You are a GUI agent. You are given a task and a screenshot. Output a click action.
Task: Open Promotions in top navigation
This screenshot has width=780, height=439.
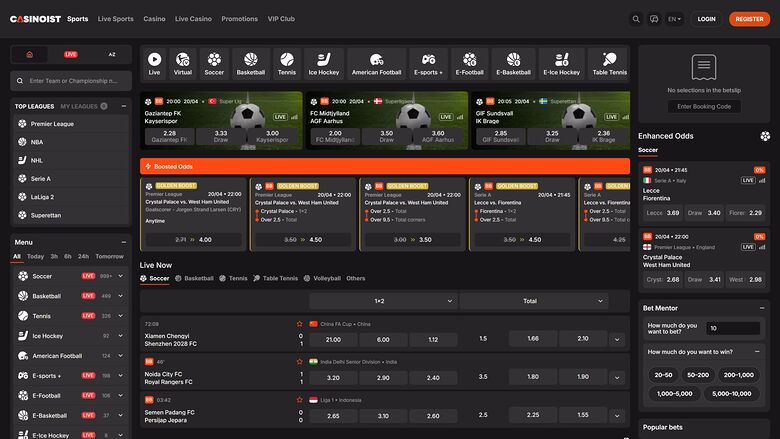point(239,19)
